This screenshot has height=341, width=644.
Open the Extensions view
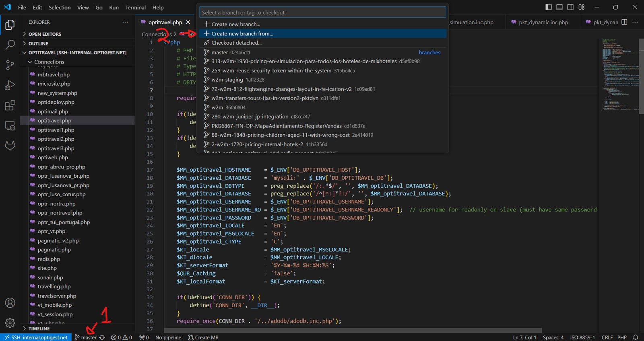10,105
